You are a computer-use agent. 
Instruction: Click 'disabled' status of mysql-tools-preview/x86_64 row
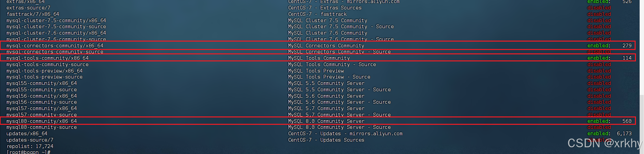point(599,71)
